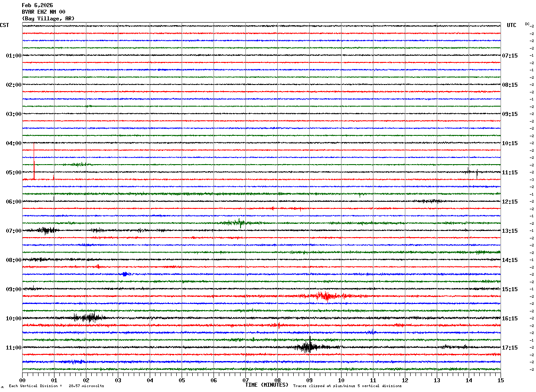
Task: Click the UTC timezone label
Action: [x=512, y=25]
